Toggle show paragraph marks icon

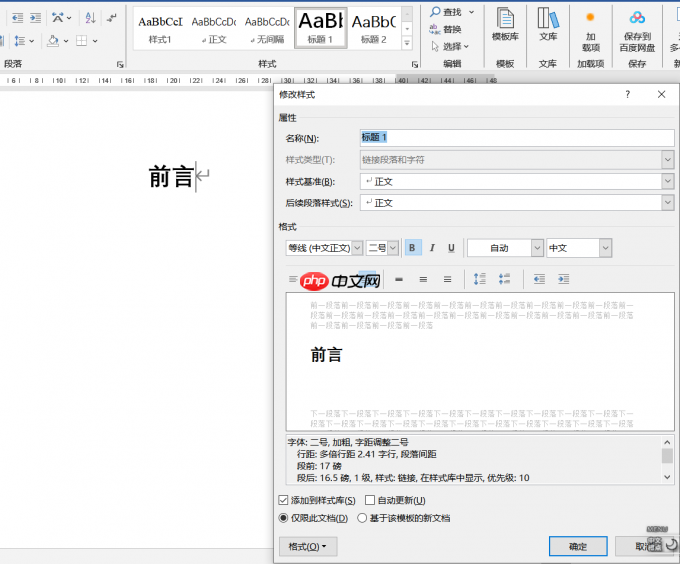pos(112,18)
